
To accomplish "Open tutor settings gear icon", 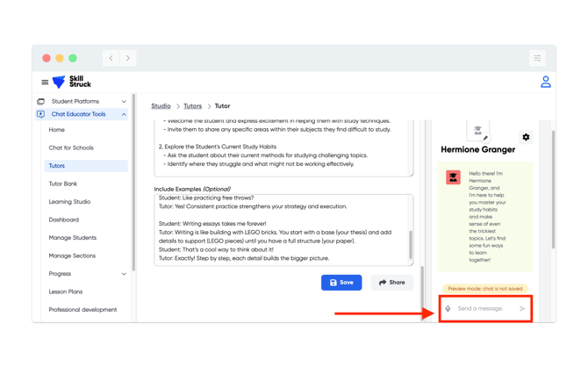I will (526, 137).
